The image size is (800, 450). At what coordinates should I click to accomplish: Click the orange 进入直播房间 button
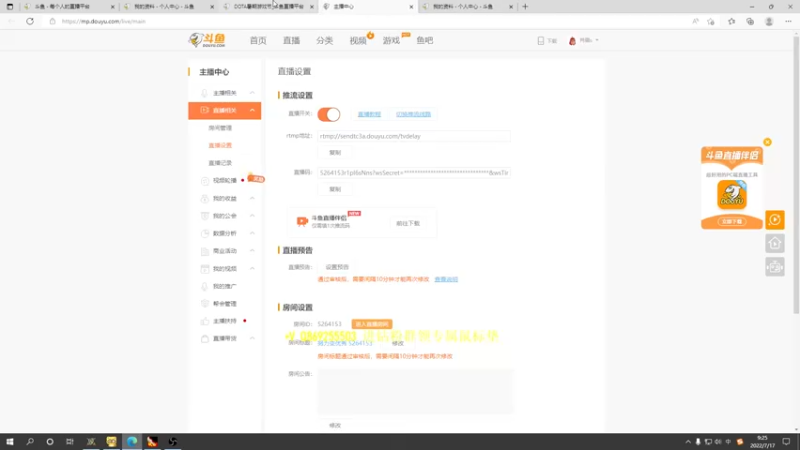372,324
